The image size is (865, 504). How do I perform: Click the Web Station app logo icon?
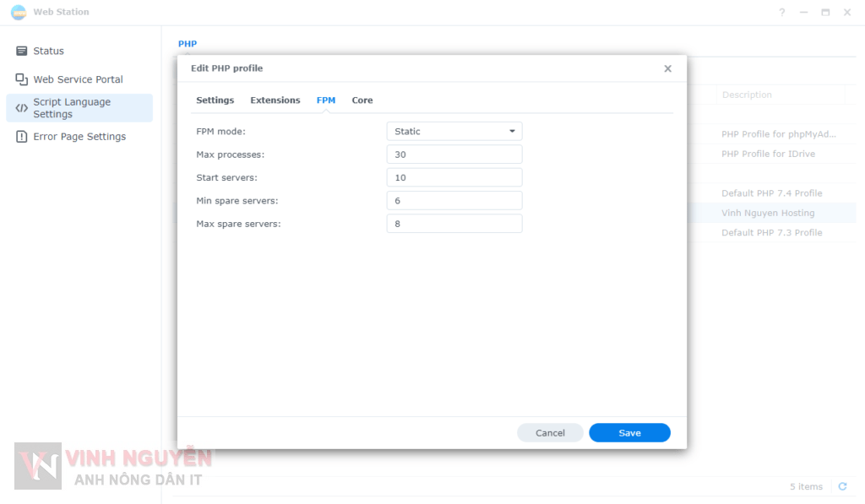pos(18,13)
